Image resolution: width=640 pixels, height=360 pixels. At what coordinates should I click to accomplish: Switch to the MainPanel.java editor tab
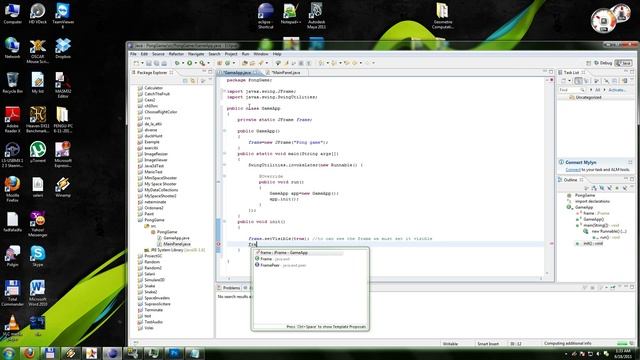[x=286, y=72]
